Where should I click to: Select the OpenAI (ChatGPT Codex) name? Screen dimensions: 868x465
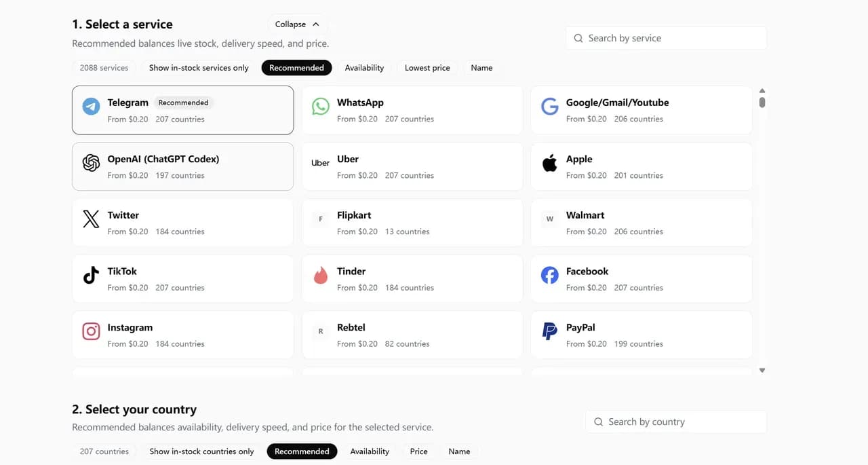[163, 159]
